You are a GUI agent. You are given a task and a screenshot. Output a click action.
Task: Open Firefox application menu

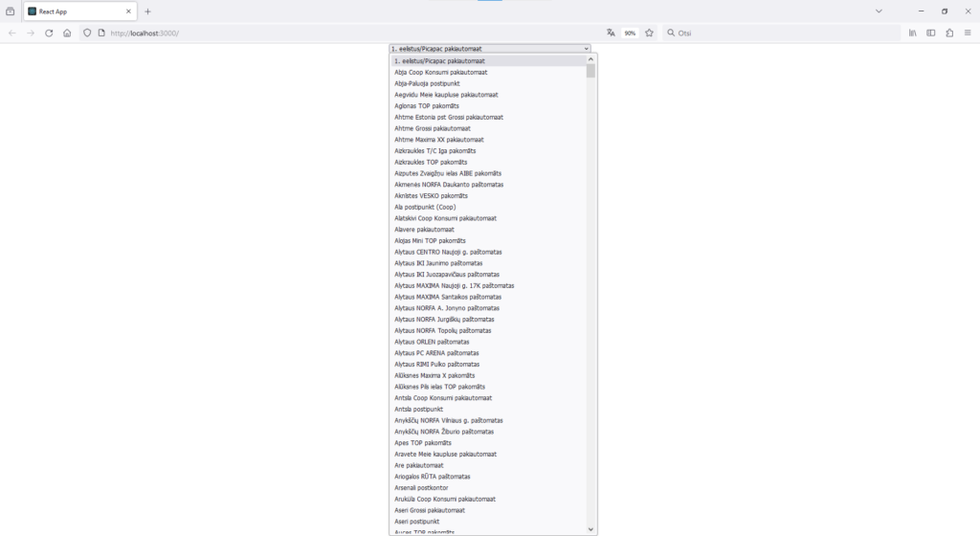tap(968, 33)
